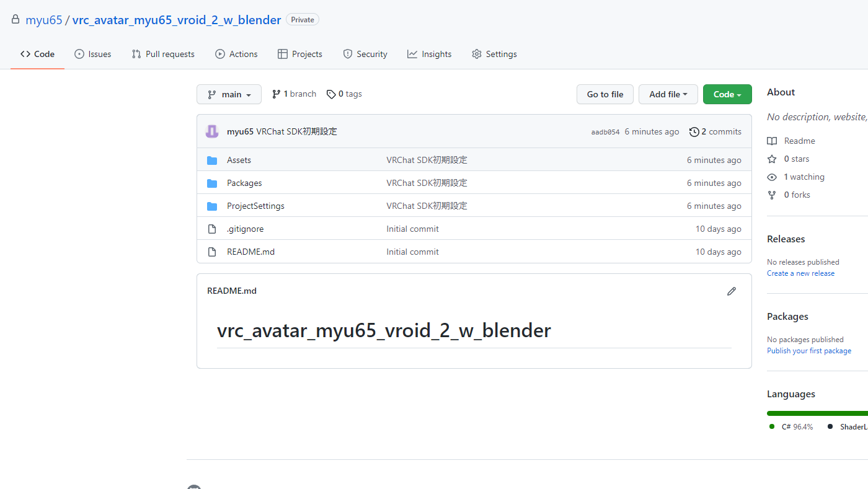Viewport: 868px width, 489px height.
Task: Open the myu65 owner link in header
Action: [44, 20]
